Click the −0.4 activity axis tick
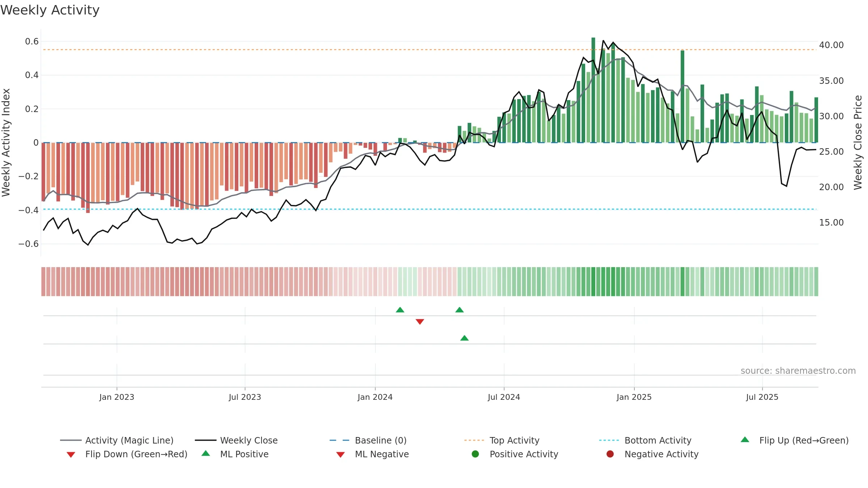 pyautogui.click(x=29, y=210)
